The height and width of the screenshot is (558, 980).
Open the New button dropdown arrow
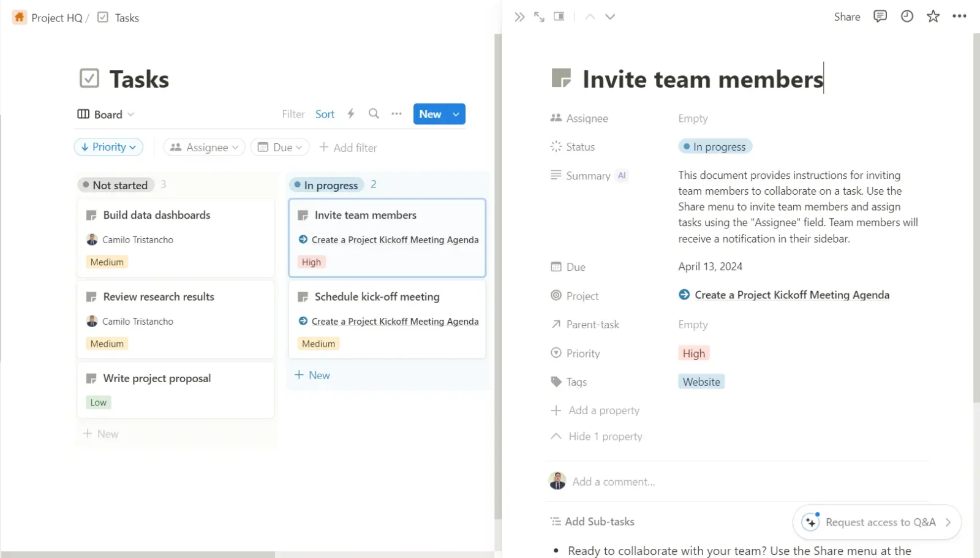(x=456, y=114)
